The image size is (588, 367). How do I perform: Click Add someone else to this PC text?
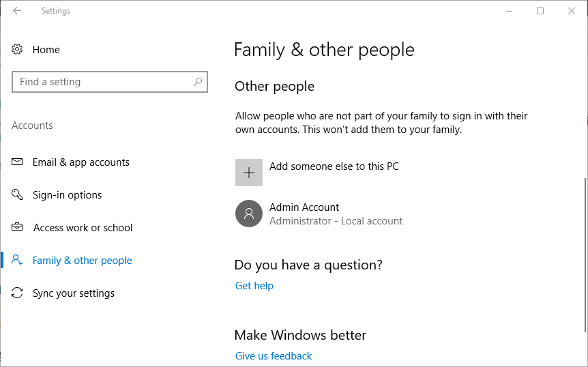pos(334,166)
